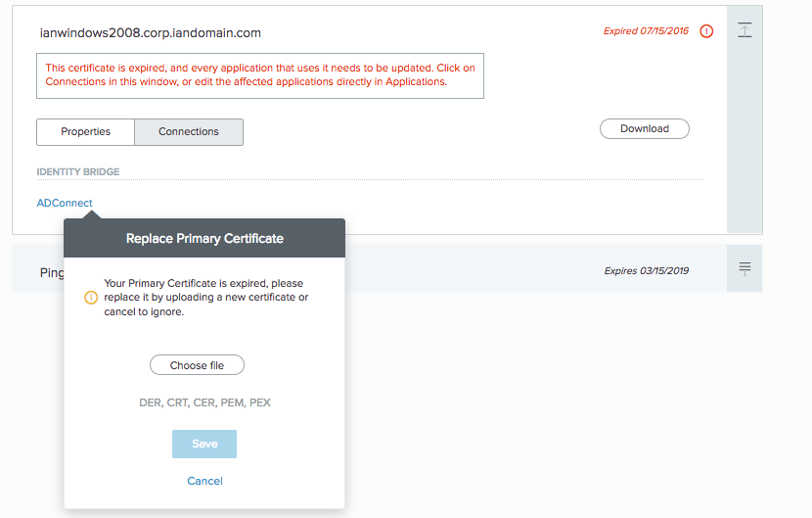The image size is (812, 518).
Task: Cancel the Replace Primary Certificate dialog
Action: [204, 481]
